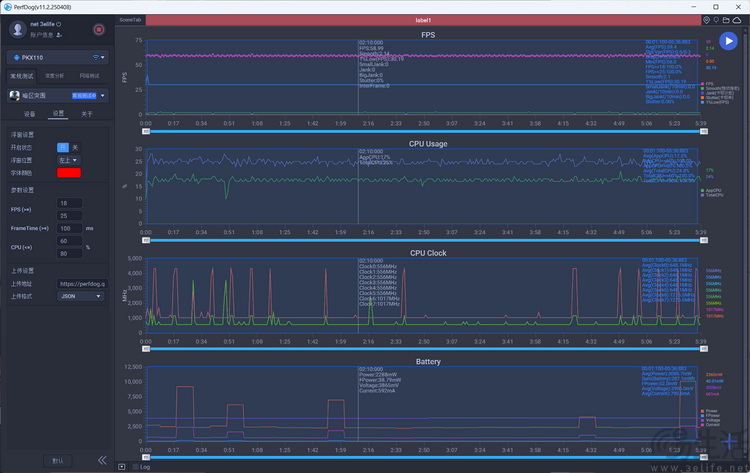Select the 常规测试 tab

pos(22,76)
